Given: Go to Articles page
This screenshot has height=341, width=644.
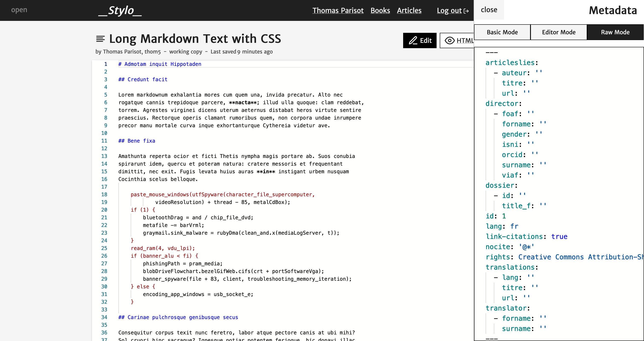Looking at the screenshot, I should (x=409, y=10).
